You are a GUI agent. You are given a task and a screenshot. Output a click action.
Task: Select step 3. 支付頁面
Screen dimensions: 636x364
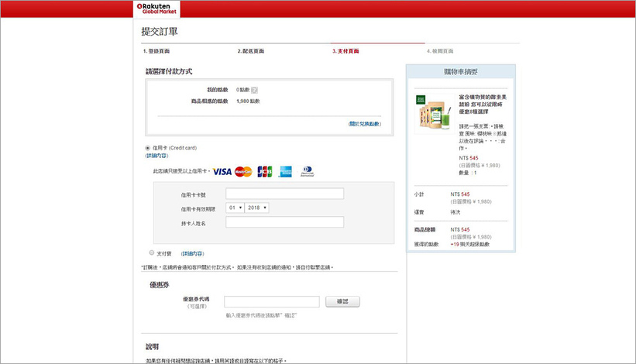(x=346, y=51)
